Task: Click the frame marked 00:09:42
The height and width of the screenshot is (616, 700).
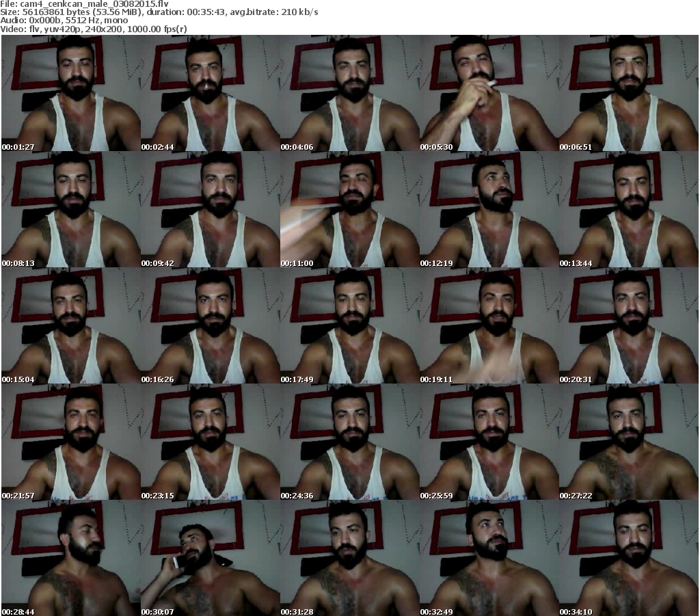Action: 211,209
